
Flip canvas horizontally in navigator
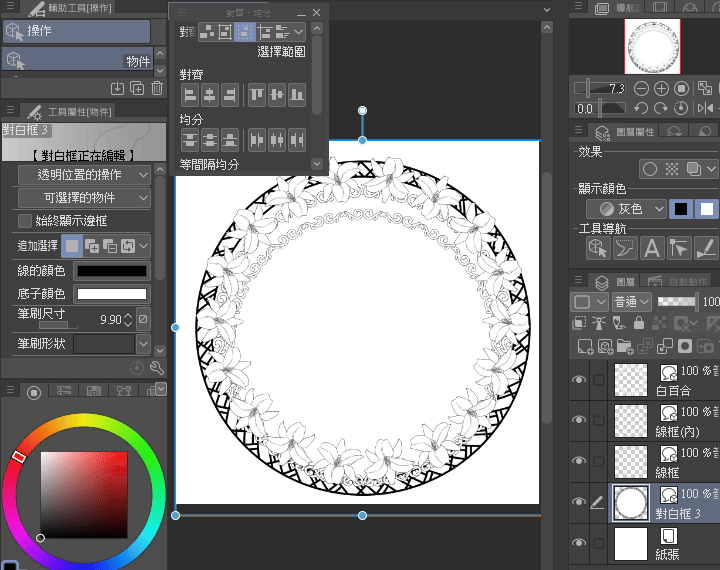705,108
